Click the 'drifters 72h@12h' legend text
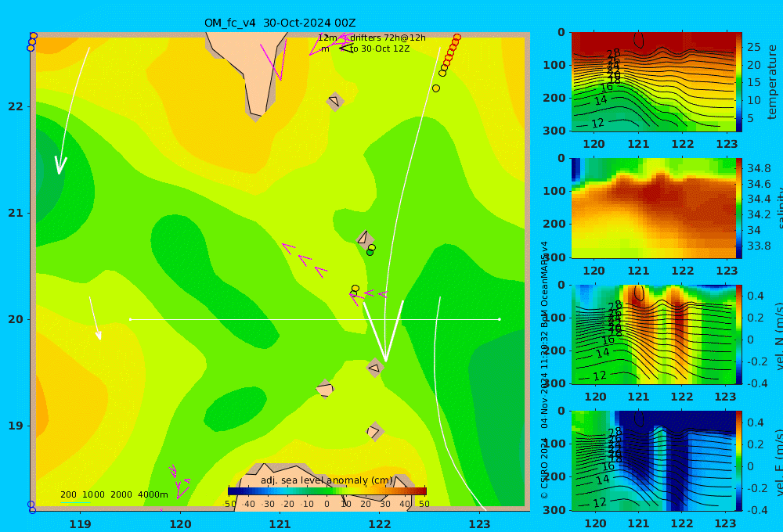 [x=388, y=38]
